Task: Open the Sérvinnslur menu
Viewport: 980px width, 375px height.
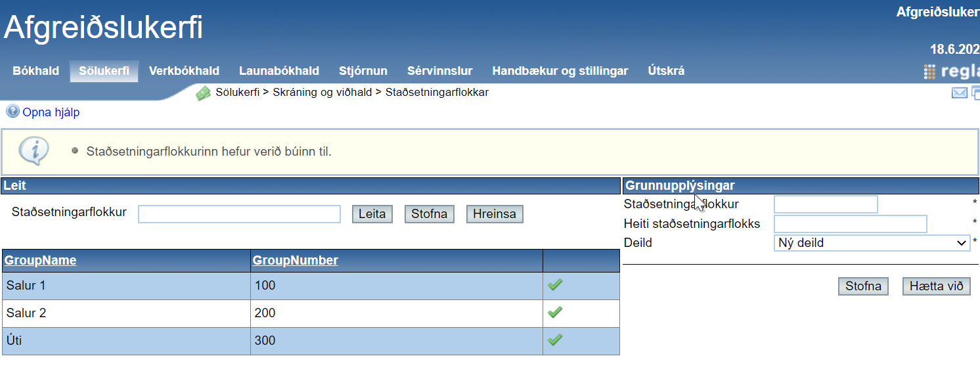Action: (440, 71)
